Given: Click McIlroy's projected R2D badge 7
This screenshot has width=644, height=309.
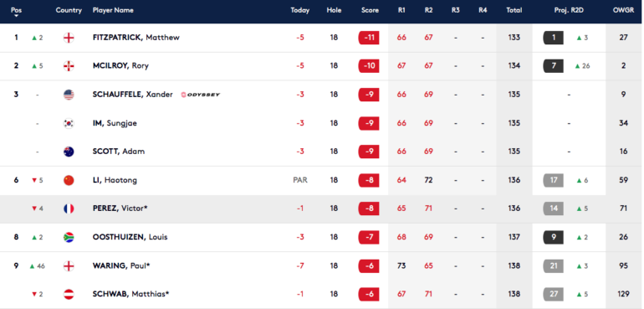Looking at the screenshot, I should [x=553, y=66].
